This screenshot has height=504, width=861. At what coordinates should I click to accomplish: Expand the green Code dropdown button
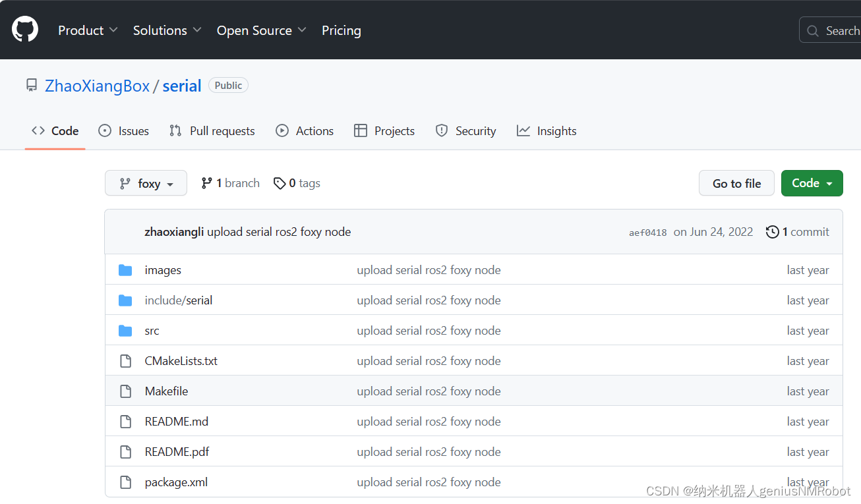pos(812,183)
